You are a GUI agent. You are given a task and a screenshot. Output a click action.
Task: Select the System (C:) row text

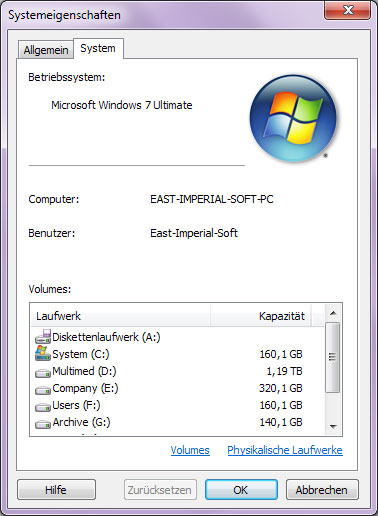pos(81,354)
